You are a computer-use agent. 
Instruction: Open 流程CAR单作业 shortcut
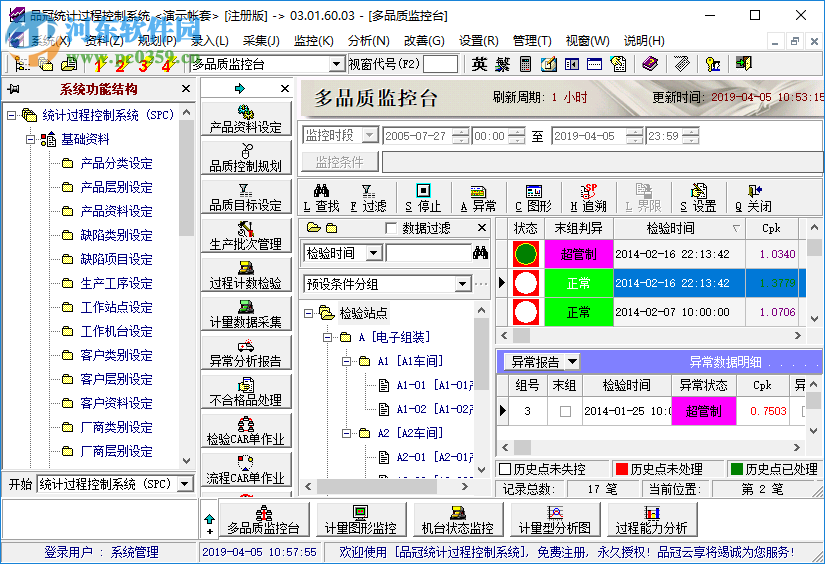pos(246,470)
